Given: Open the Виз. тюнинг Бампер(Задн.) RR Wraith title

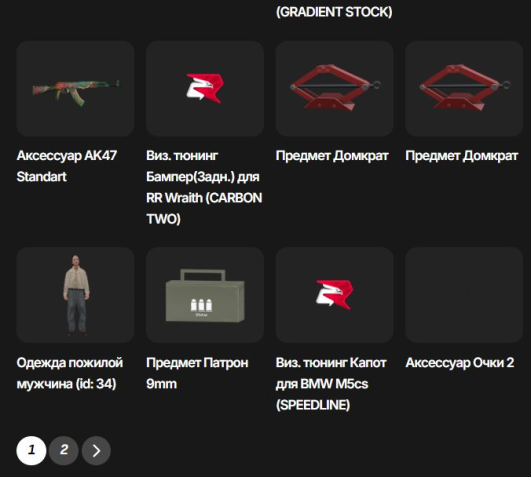Looking at the screenshot, I should point(204,187).
